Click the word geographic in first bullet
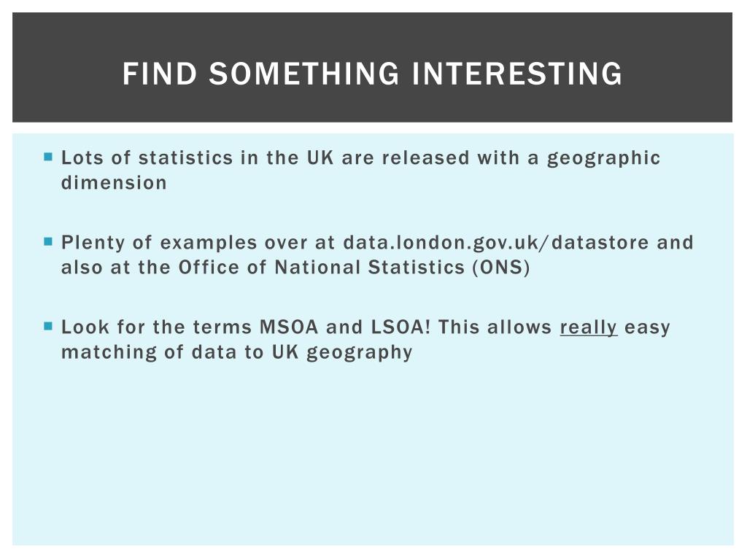The image size is (747, 560). [x=603, y=159]
